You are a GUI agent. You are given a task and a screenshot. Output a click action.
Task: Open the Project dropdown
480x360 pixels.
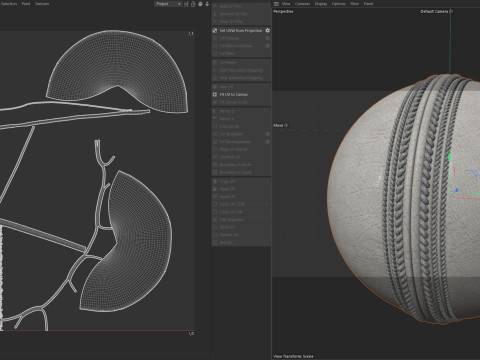point(168,4)
